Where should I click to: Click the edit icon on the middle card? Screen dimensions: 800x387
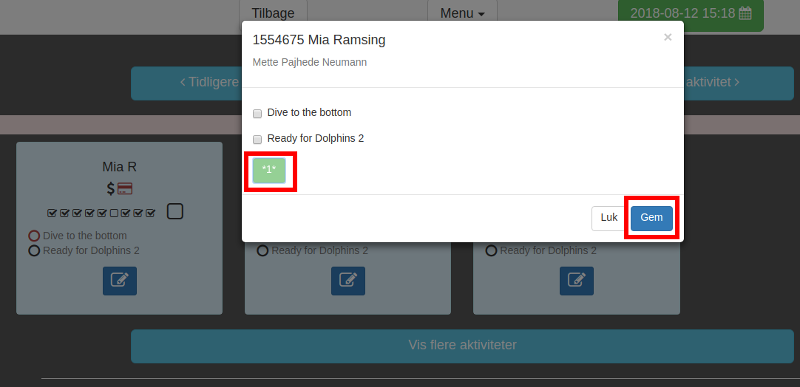tap(348, 280)
